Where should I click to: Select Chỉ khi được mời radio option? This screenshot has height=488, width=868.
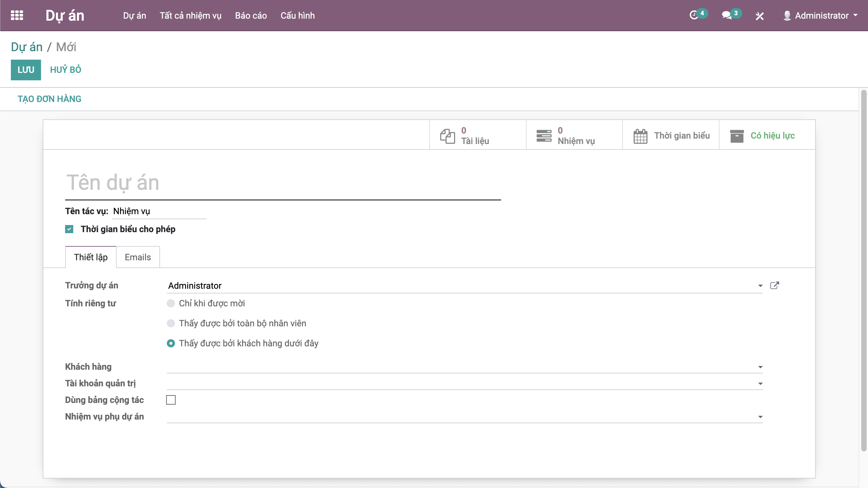171,303
